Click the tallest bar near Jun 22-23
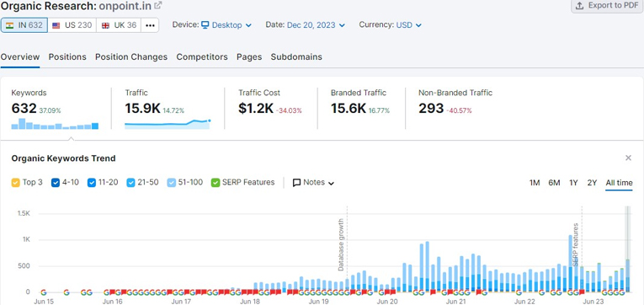 pos(570,263)
